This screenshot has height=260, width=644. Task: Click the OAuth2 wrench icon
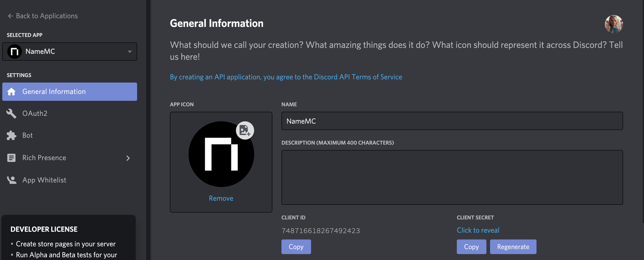click(x=11, y=114)
